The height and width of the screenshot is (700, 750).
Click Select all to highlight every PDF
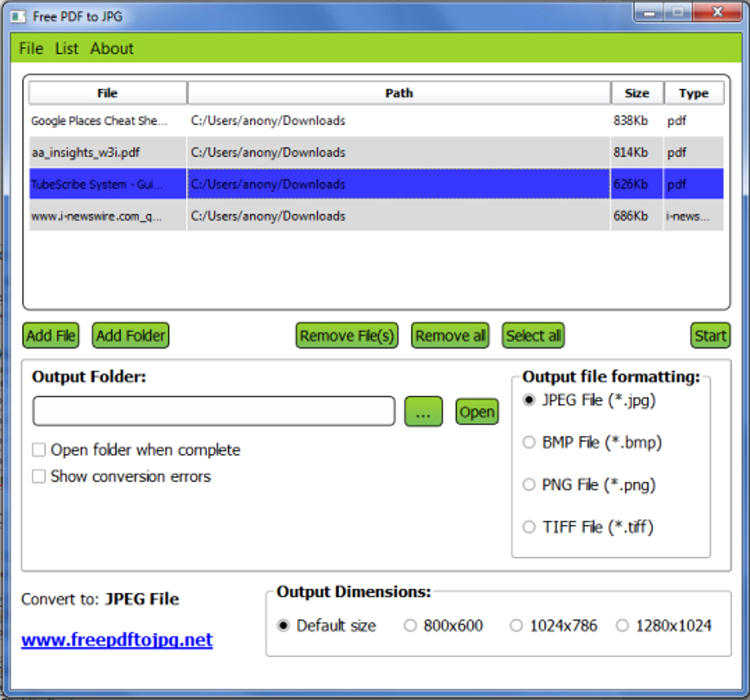pyautogui.click(x=532, y=335)
